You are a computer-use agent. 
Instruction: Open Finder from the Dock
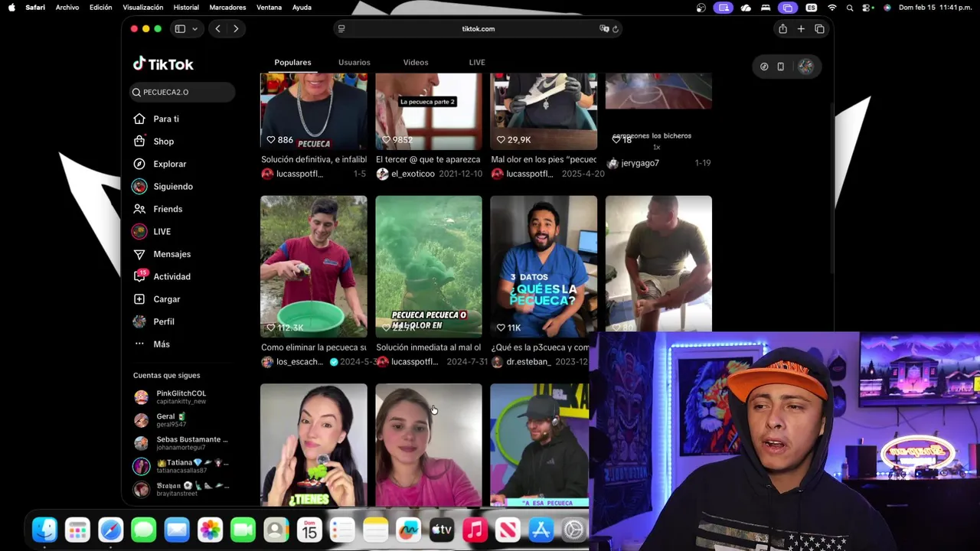[x=44, y=530]
